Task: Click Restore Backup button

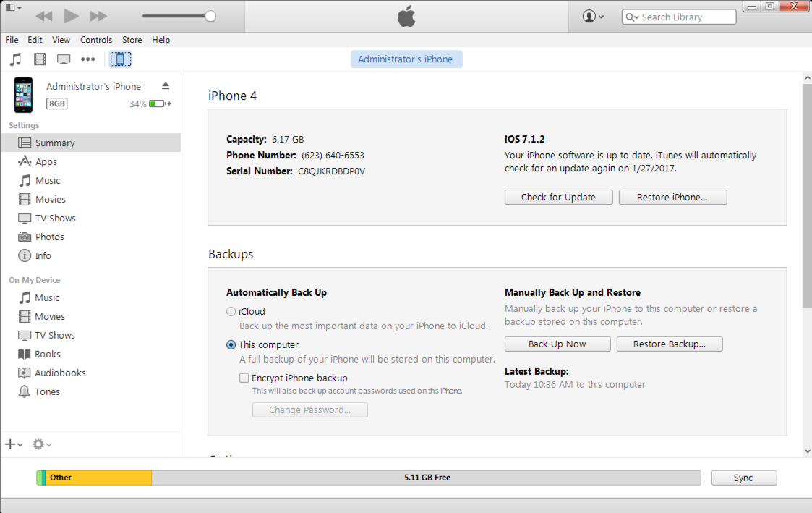Action: pos(669,344)
